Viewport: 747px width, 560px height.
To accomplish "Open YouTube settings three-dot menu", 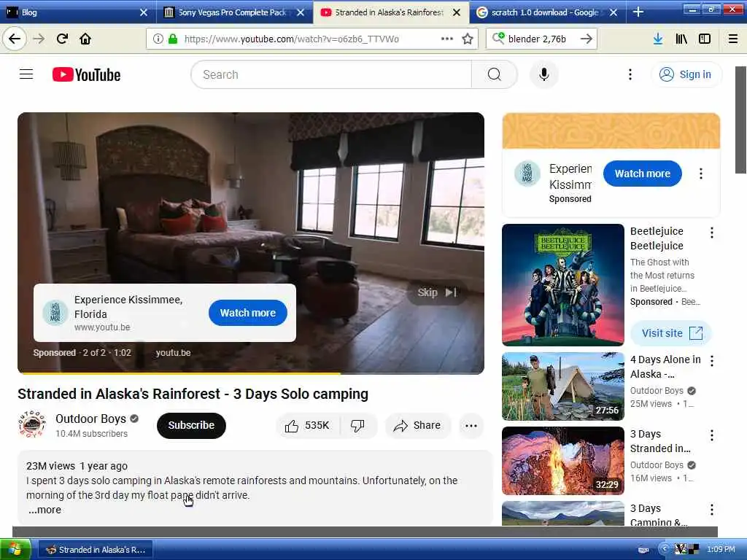I will click(x=630, y=74).
